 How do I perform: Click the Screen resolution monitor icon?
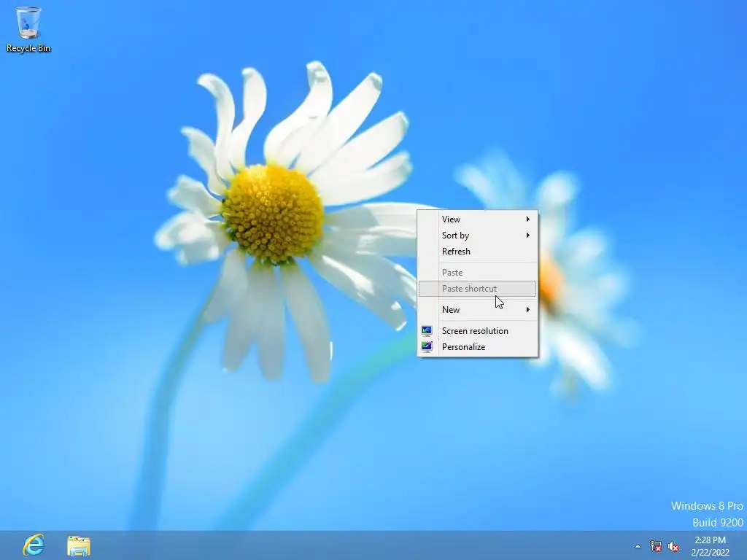[x=427, y=330]
